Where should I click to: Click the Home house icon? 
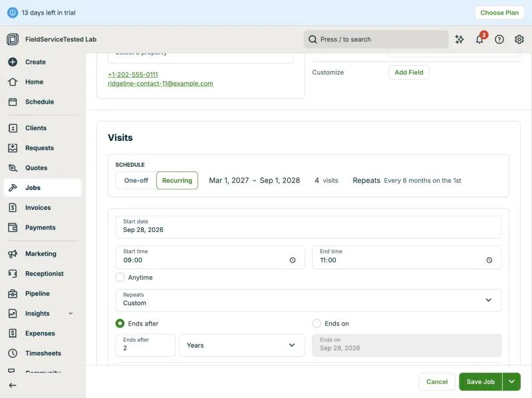(13, 82)
